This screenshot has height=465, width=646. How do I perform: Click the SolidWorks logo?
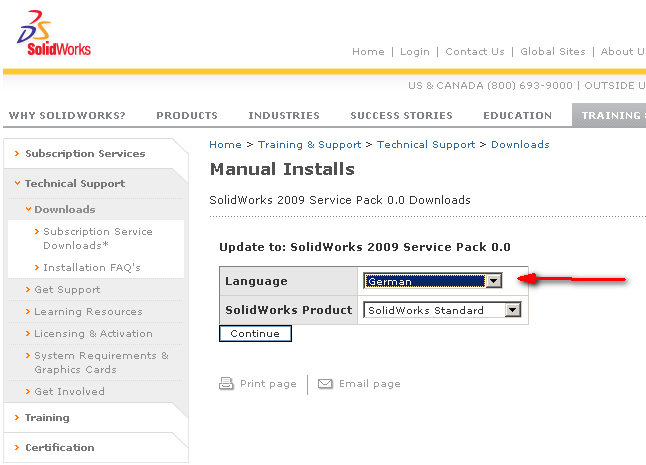point(54,33)
